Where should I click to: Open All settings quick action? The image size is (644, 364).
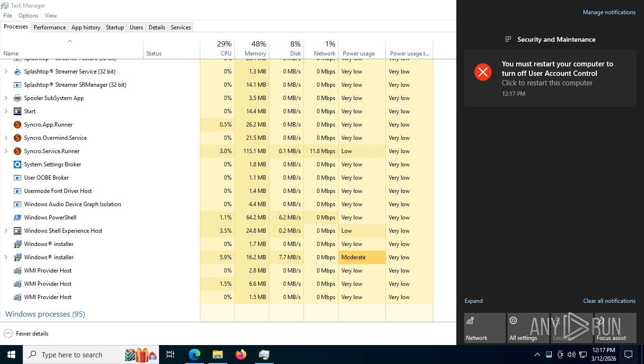coord(528,328)
